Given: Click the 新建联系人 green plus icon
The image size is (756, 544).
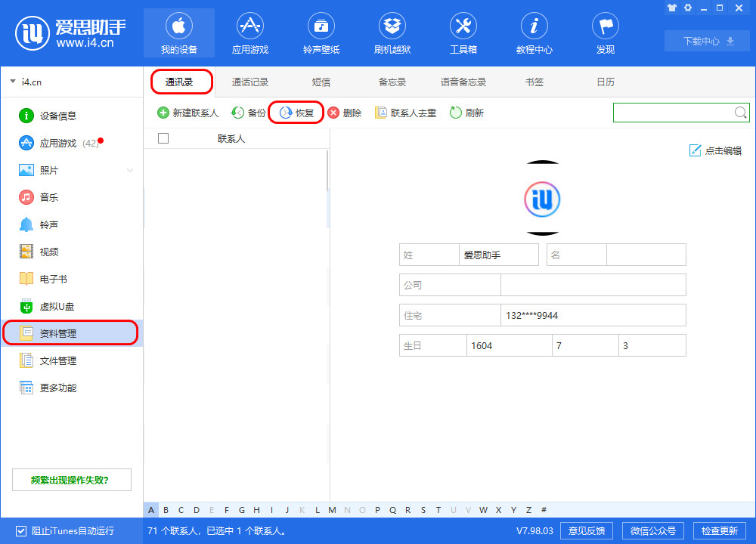Looking at the screenshot, I should pos(163,113).
